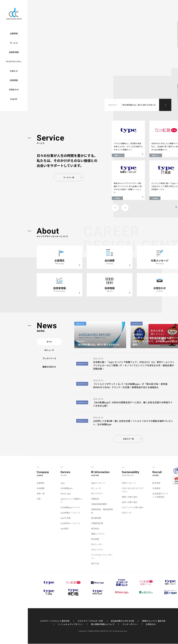This screenshot has width=178, height=644.
Task: Click the footer type brand logo
Action: [x=49, y=583]
